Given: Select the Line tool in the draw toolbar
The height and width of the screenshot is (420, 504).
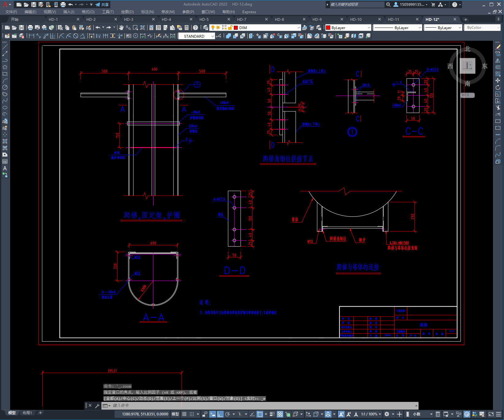Looking at the screenshot, I should (x=5, y=47).
